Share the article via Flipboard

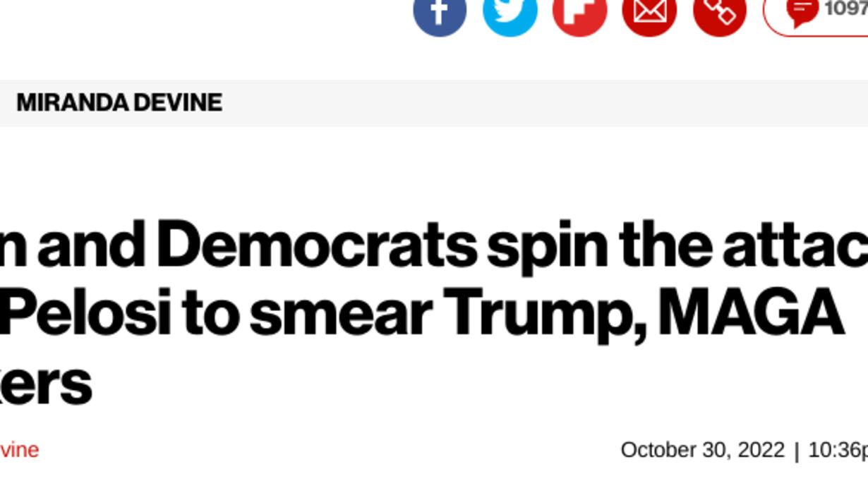[579, 11]
